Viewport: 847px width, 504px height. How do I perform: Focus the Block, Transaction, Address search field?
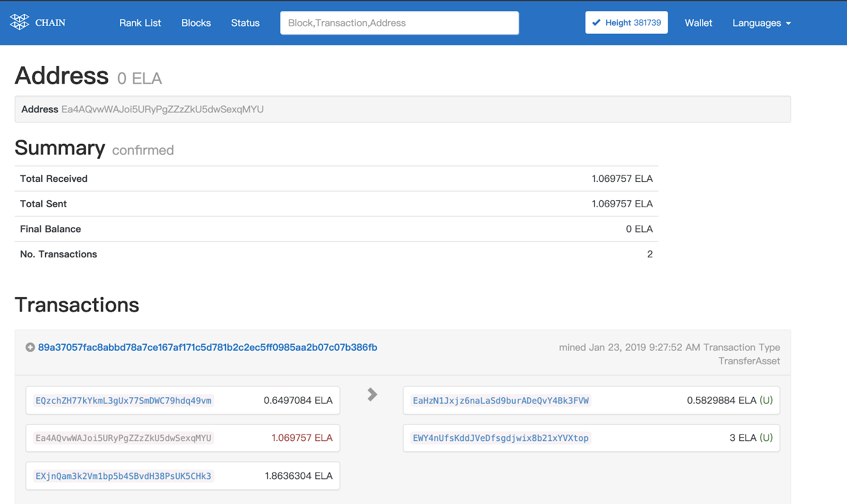pyautogui.click(x=399, y=23)
